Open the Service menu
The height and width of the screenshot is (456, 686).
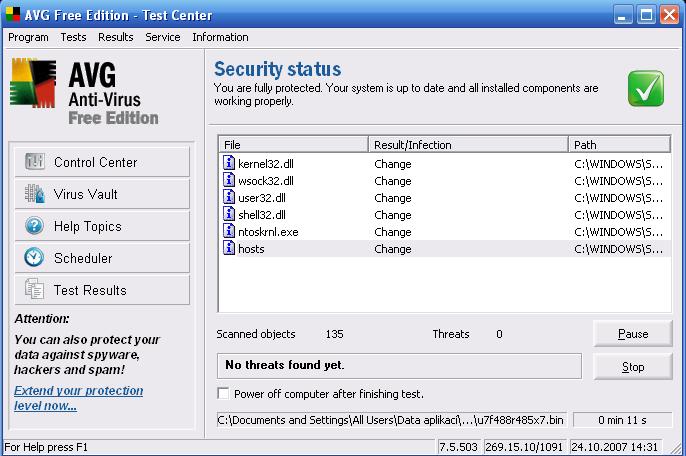tap(162, 37)
